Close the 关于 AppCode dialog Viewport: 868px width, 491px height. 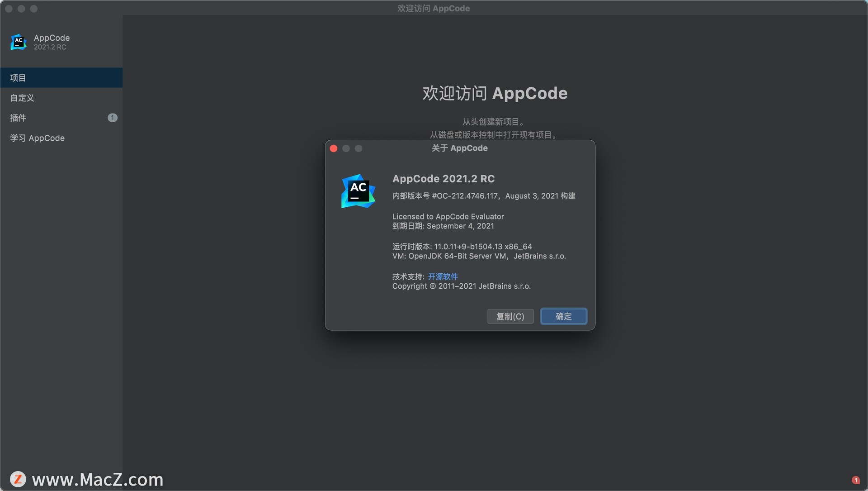pos(334,148)
